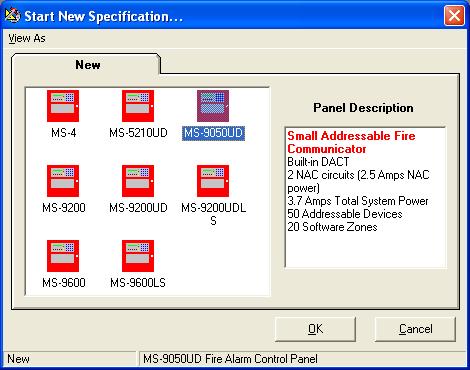Click the 'New' status bar entry
Screen dimensions: 470x370
point(18,359)
